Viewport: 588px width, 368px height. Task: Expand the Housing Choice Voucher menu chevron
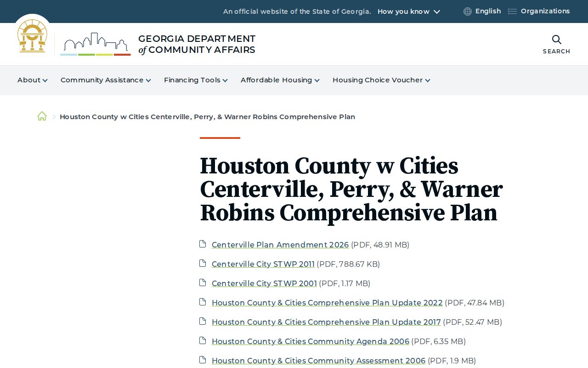[428, 80]
